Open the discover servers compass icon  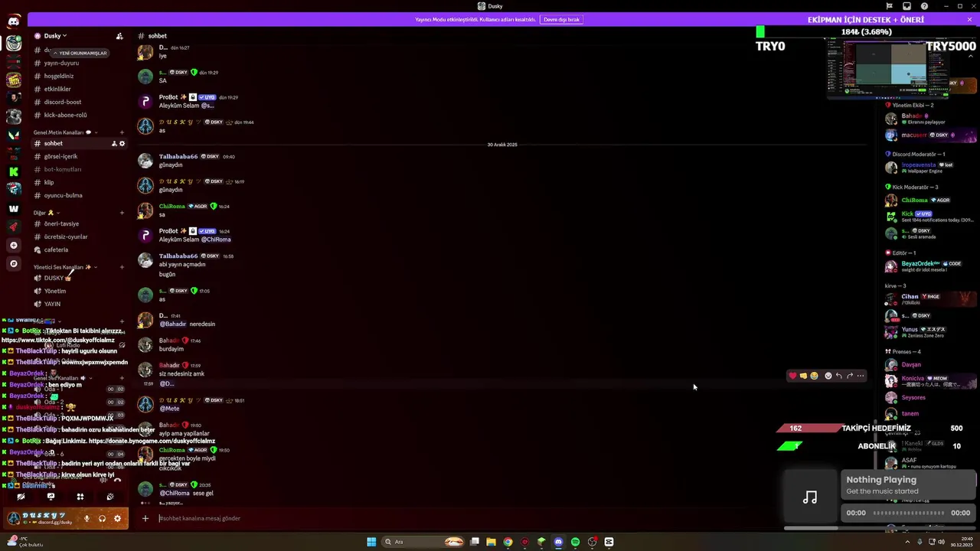coord(14,263)
